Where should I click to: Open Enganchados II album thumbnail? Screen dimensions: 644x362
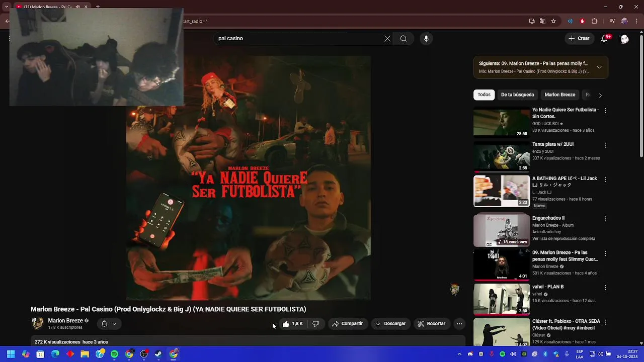(502, 230)
